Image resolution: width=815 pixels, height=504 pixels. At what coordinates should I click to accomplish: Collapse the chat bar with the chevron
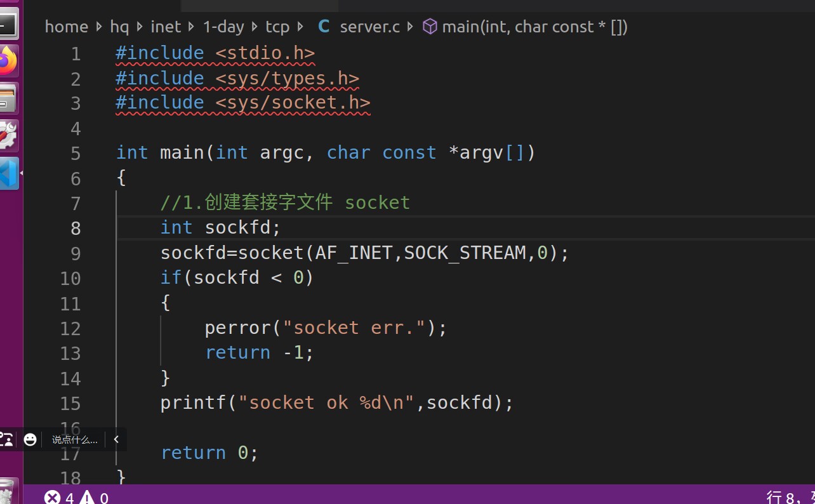click(x=116, y=439)
